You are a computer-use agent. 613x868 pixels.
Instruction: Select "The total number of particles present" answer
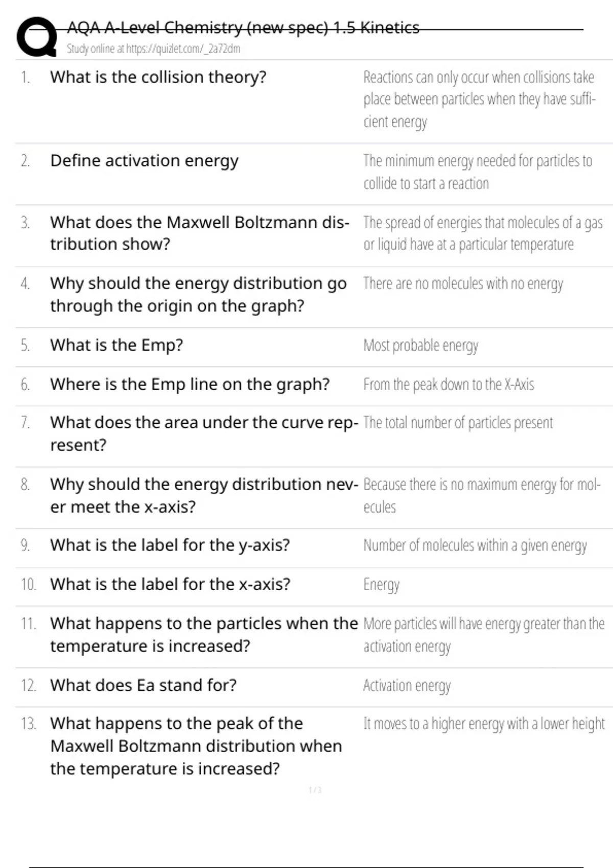coord(458,423)
